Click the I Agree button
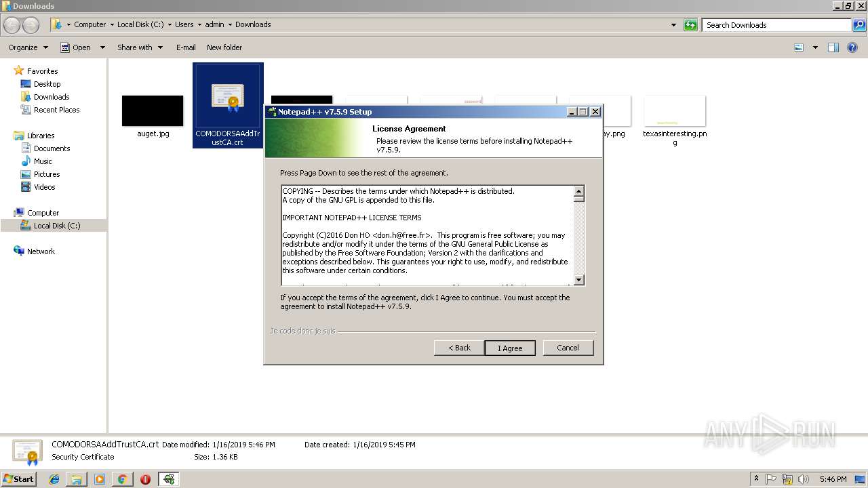The width and height of the screenshot is (868, 488). point(510,348)
